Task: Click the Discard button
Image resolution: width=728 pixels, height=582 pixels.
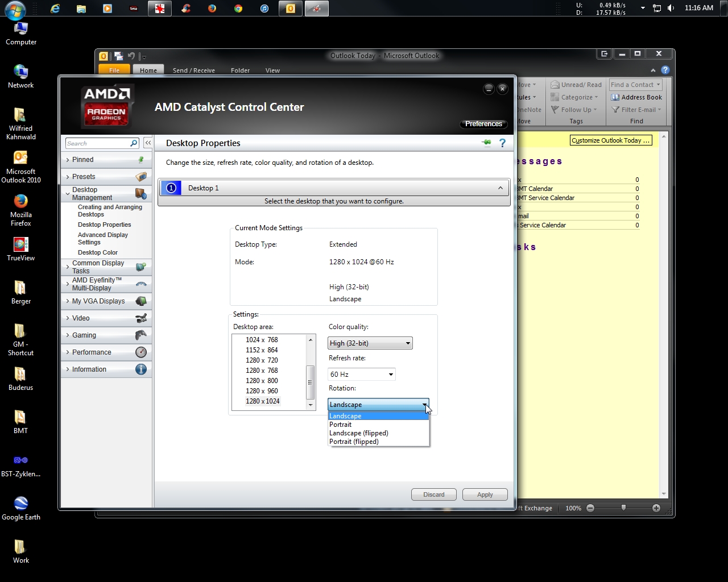Action: point(434,494)
